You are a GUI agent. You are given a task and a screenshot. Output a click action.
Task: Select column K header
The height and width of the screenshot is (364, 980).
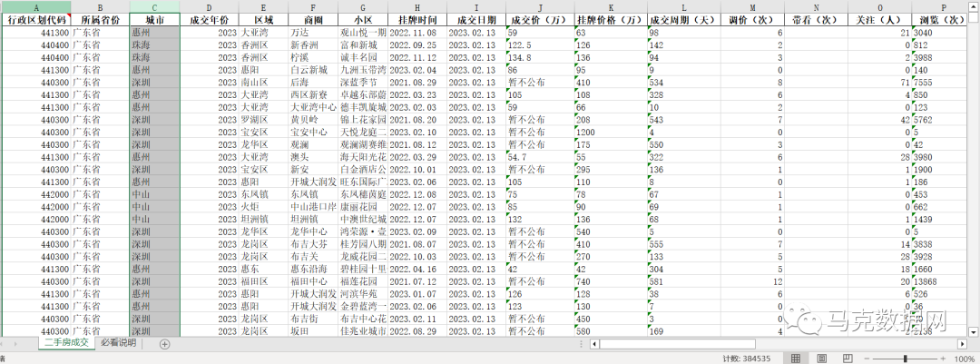(x=611, y=7)
